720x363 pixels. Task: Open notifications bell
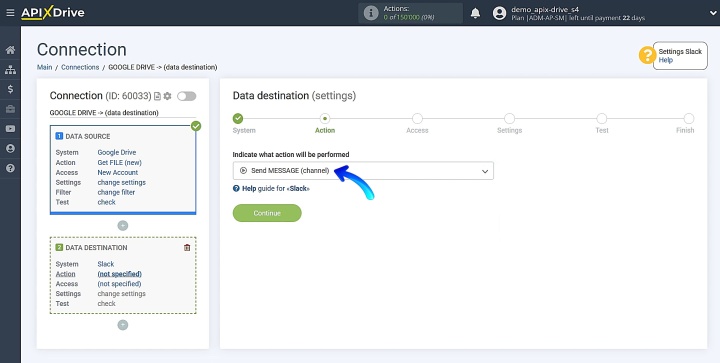(475, 13)
